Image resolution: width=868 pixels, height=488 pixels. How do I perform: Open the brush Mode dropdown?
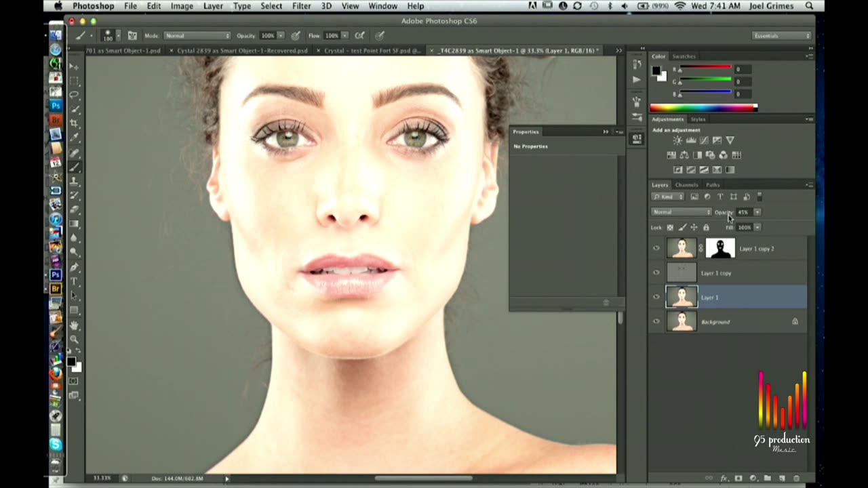197,35
